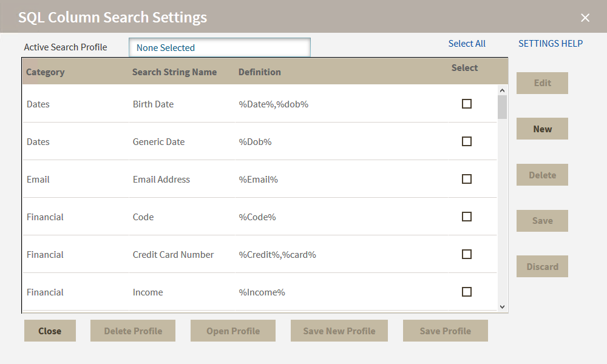Close the SQL Column Search Settings dialog
This screenshot has width=607, height=364.
tap(585, 18)
